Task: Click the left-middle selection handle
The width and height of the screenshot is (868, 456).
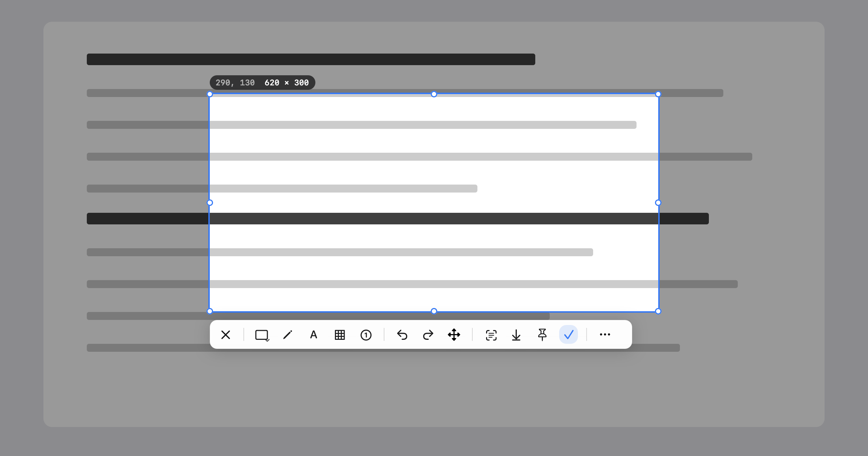Action: [210, 203]
